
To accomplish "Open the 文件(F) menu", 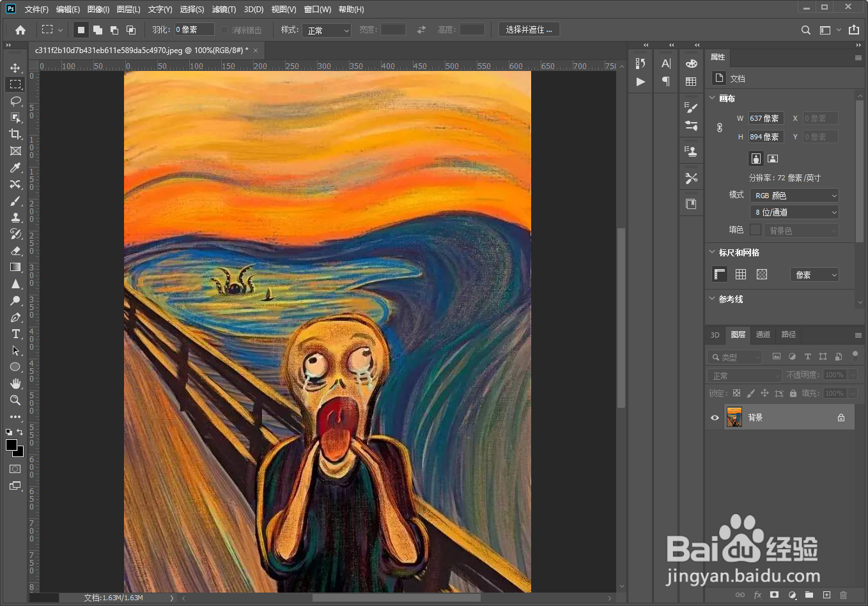I will click(36, 10).
